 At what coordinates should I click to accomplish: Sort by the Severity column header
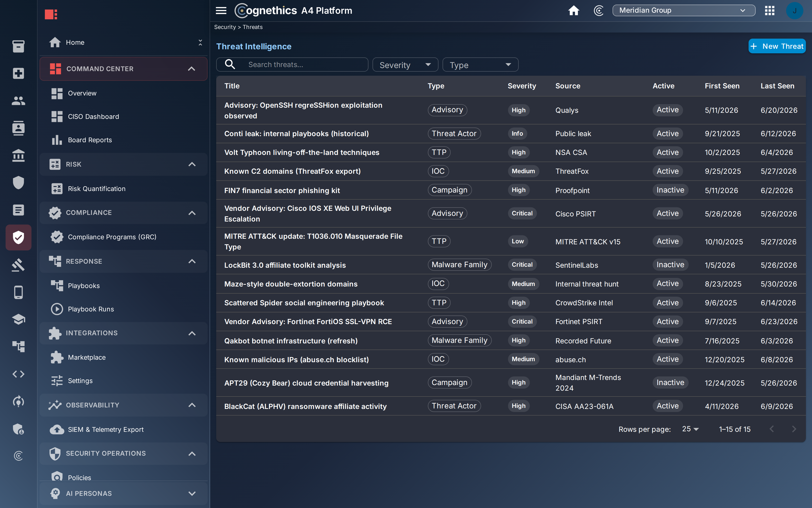tap(521, 86)
